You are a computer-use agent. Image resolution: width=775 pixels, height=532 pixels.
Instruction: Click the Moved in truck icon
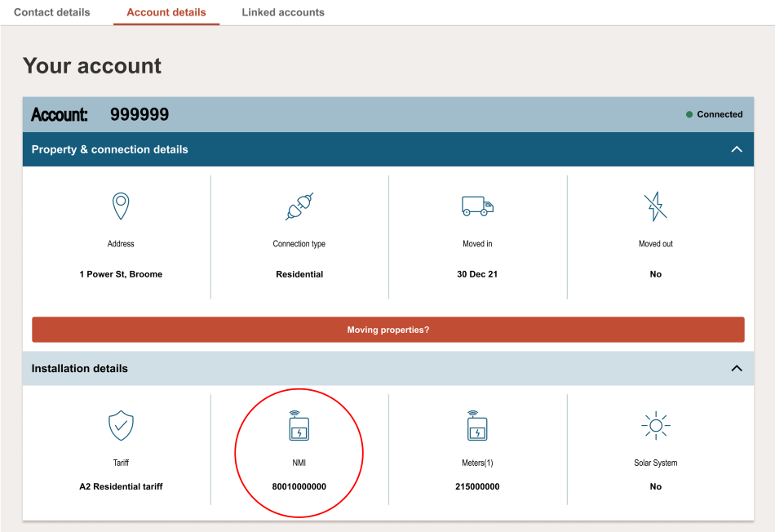coord(477,206)
